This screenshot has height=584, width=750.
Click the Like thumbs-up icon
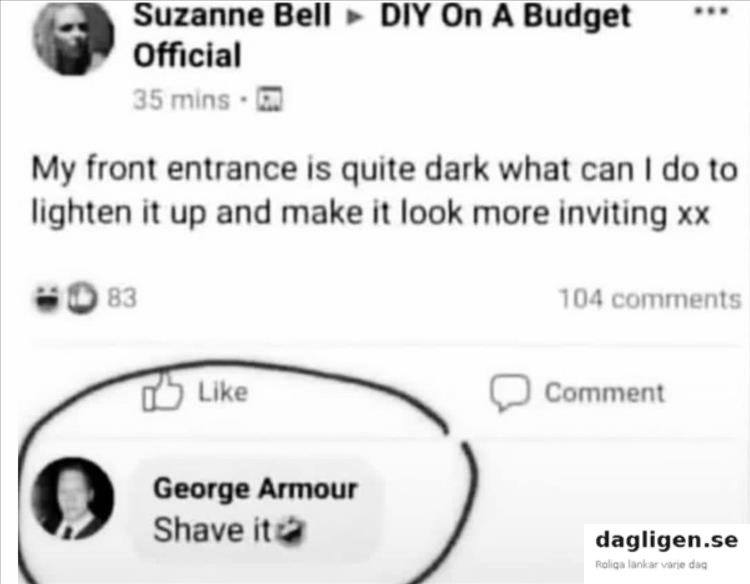click(x=162, y=392)
